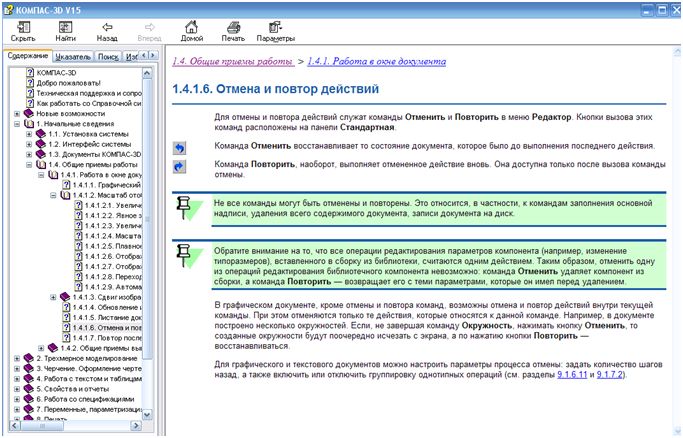Follow the 9.1.7.2 section link
683x438 pixels.
610,374
